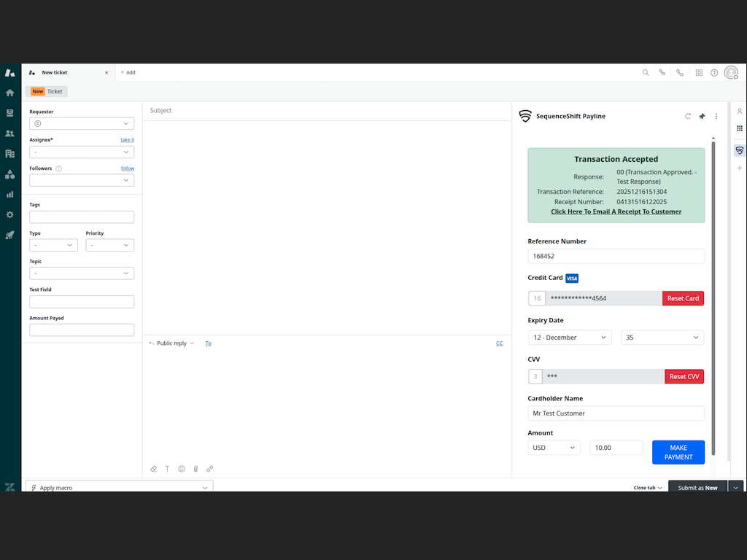Click the emailed receipt link in Transaction Accepted
747x560 pixels.
(x=616, y=211)
